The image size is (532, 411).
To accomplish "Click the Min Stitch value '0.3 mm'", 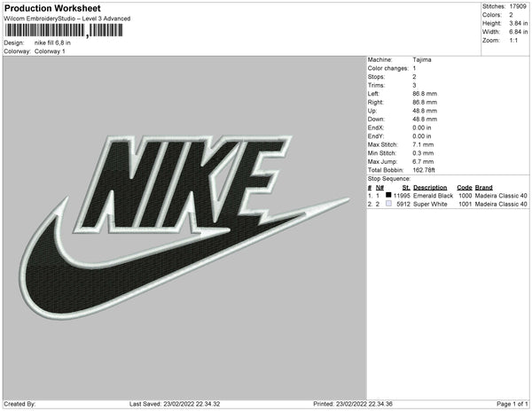I will click(x=423, y=153).
